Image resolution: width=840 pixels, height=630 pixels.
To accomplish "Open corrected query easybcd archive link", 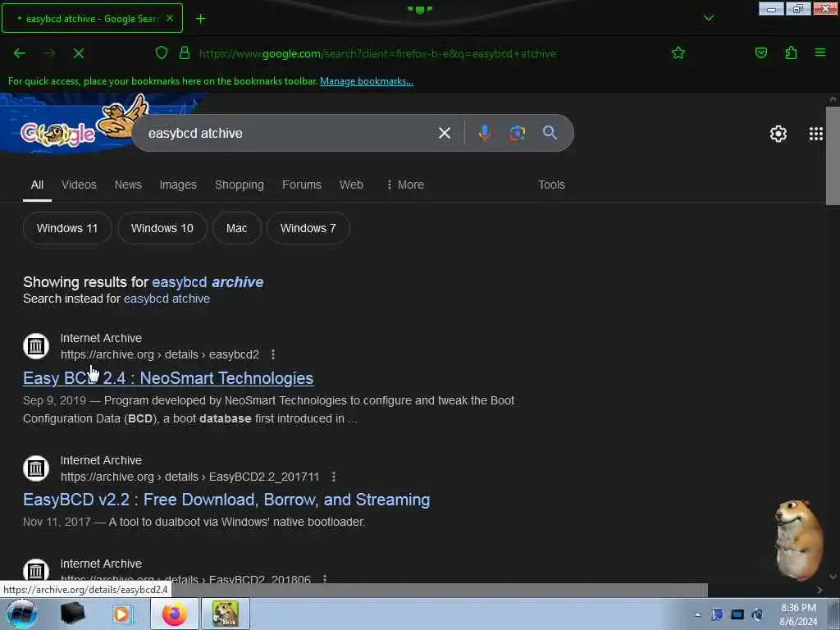I will 208,282.
